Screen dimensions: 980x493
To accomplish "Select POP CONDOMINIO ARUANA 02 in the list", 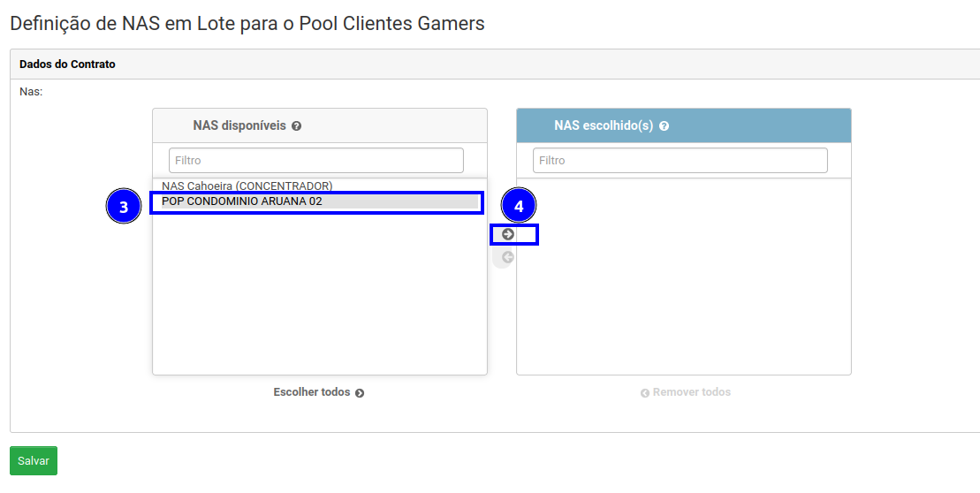I will pos(242,201).
